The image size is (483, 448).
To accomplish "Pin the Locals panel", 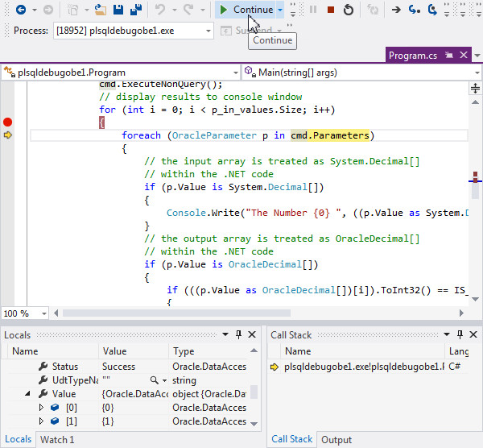I will [238, 334].
